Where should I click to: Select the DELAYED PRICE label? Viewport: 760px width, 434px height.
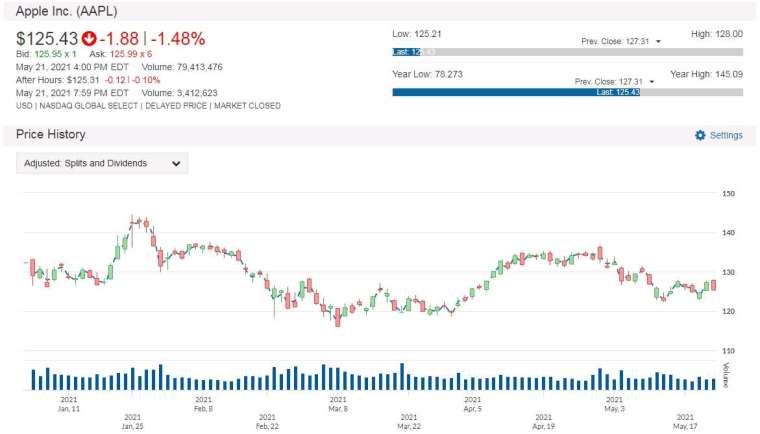tap(176, 106)
